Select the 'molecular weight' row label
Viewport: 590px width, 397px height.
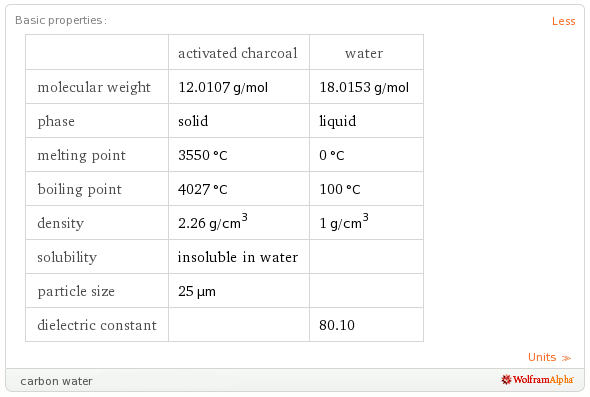(94, 87)
